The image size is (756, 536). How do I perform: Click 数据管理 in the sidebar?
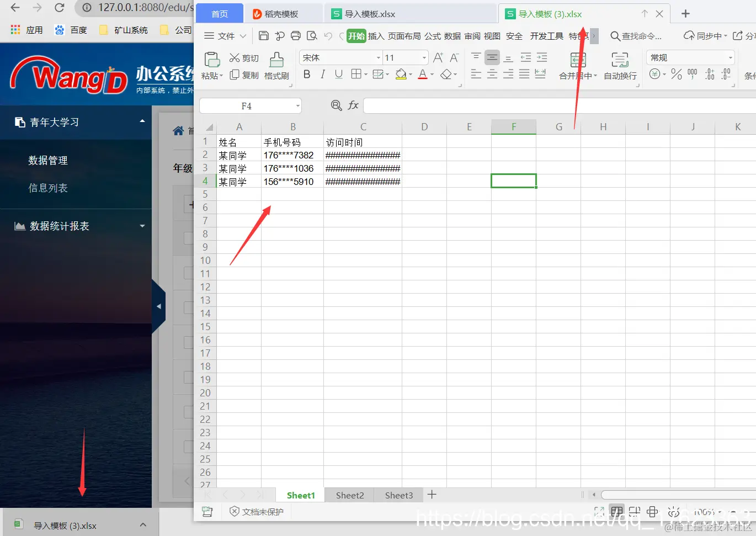click(48, 160)
